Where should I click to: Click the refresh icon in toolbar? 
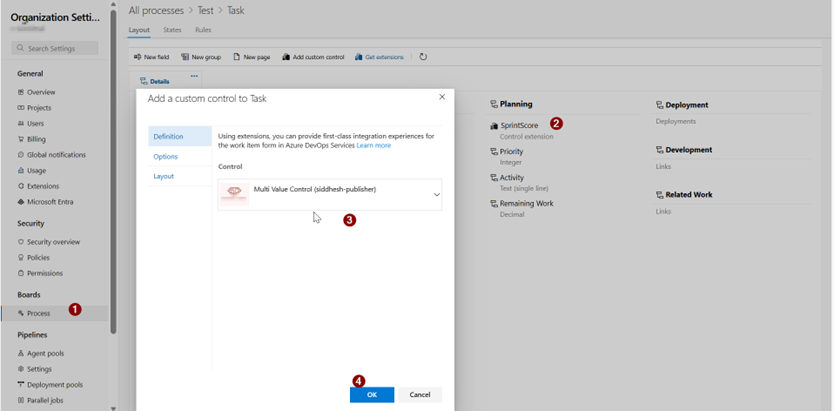tap(423, 57)
